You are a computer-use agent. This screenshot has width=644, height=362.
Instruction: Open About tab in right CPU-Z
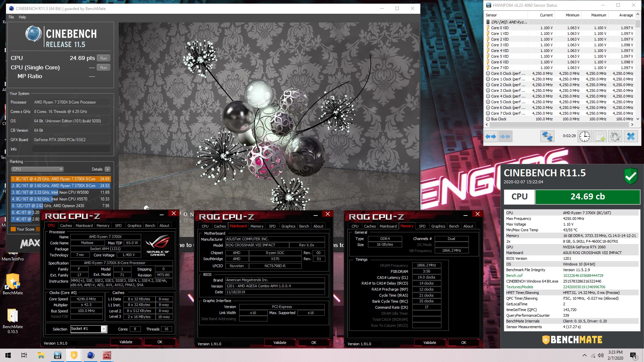click(468, 226)
